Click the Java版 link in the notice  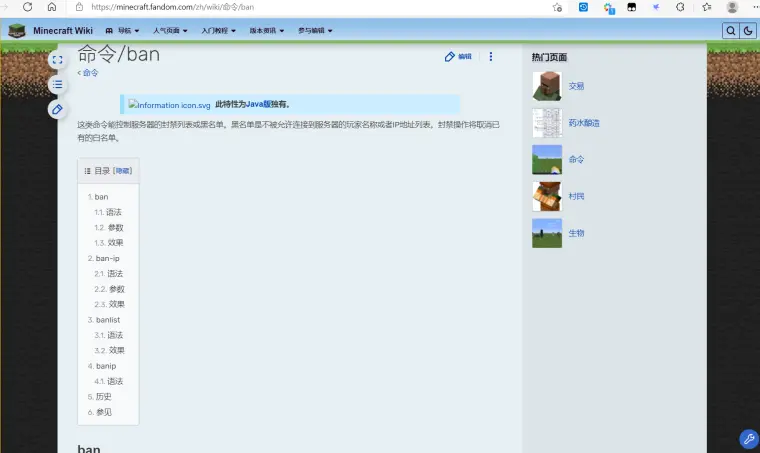[258, 104]
